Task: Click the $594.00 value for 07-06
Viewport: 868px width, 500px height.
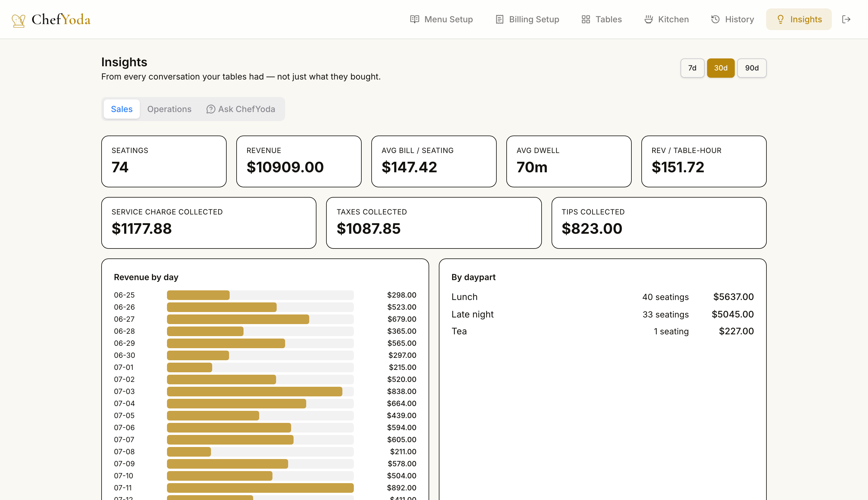Action: pyautogui.click(x=402, y=427)
